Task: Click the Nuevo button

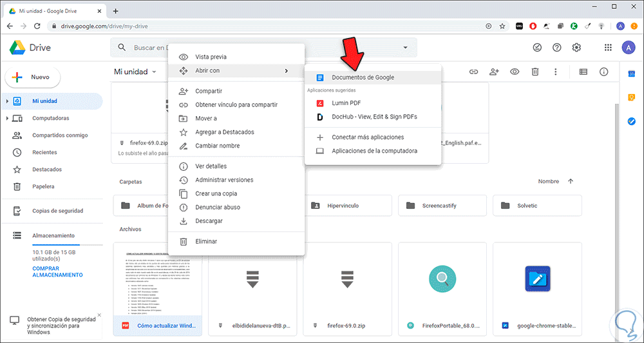Action: click(x=32, y=77)
